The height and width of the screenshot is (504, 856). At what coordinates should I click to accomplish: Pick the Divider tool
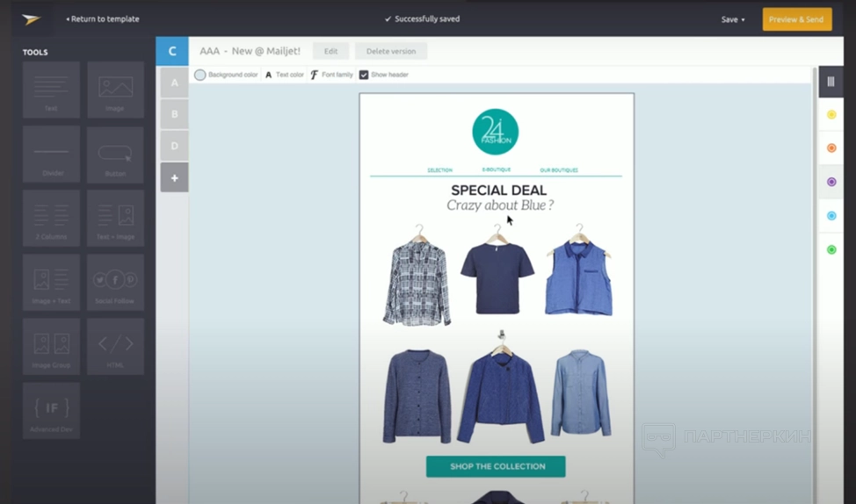click(x=51, y=155)
